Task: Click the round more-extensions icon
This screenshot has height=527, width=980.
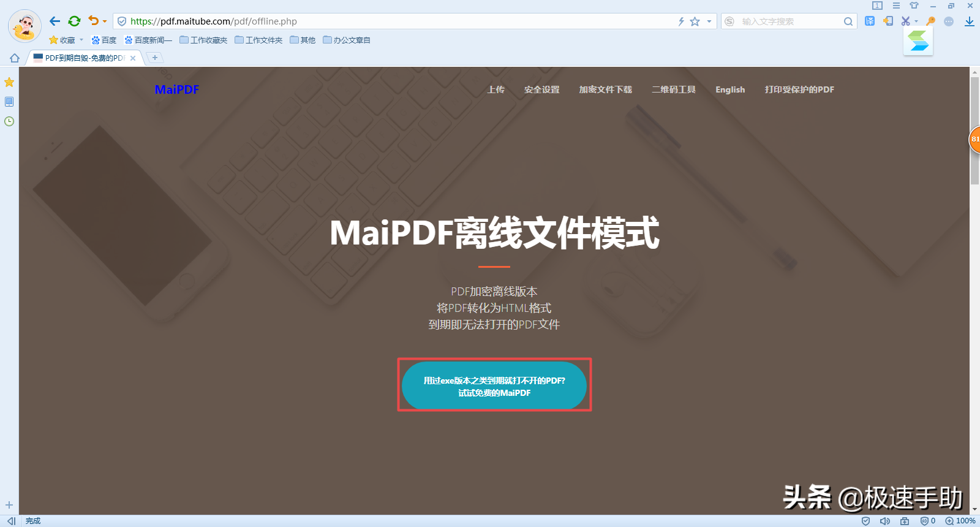Action: 949,21
